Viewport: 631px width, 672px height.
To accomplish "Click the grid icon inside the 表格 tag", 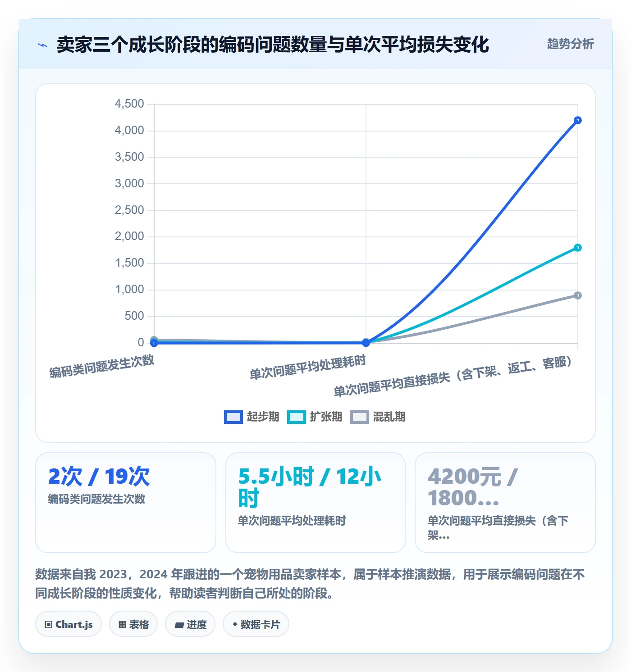I will click(122, 625).
